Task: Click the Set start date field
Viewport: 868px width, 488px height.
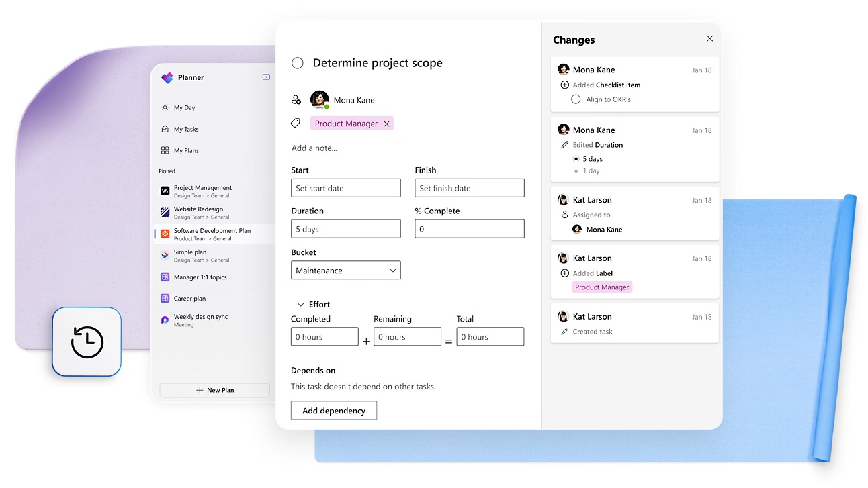Action: pyautogui.click(x=346, y=189)
